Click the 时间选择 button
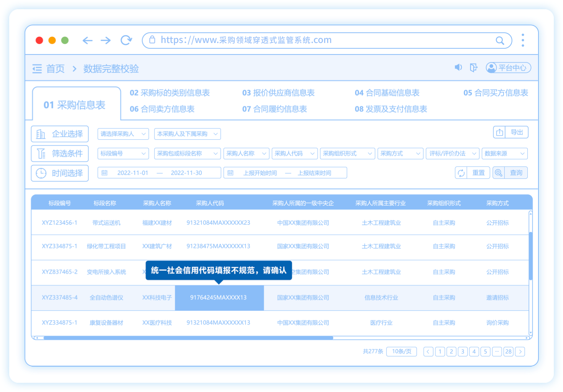The image size is (563, 392). point(60,173)
